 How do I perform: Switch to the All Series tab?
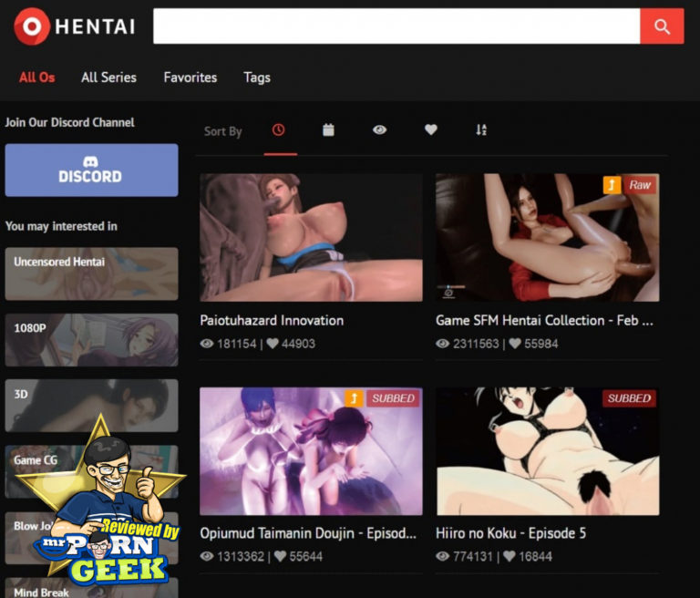click(x=108, y=77)
